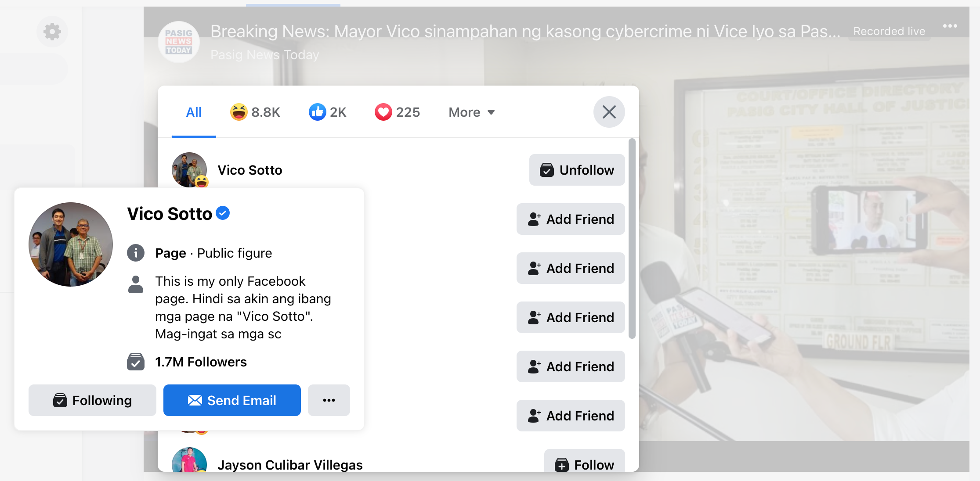This screenshot has width=980, height=481.
Task: Click Vico Sotto name in reactions list
Action: [250, 170]
